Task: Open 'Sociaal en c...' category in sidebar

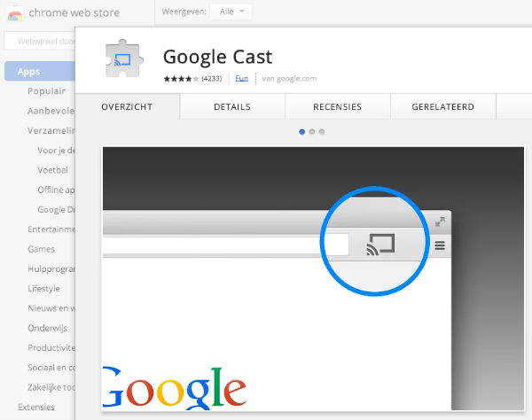Action: 51,368
